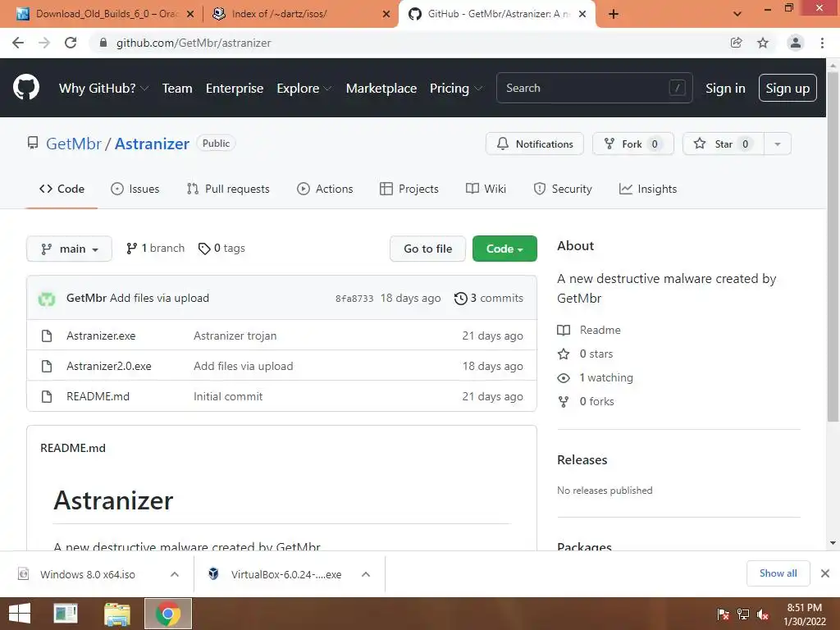Select the Code repository tab
Image resolution: width=840 pixels, height=630 pixels.
(62, 189)
